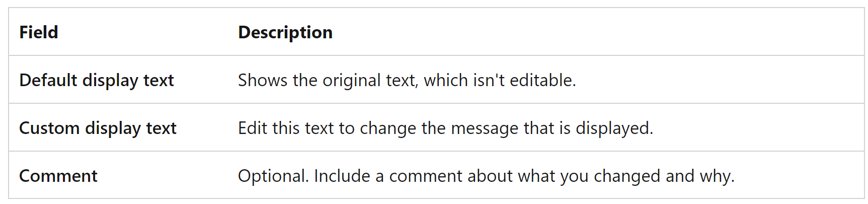Click the sentence 'Include a comment about what you changed'
Screen dimensions: 868x204
pos(523,176)
